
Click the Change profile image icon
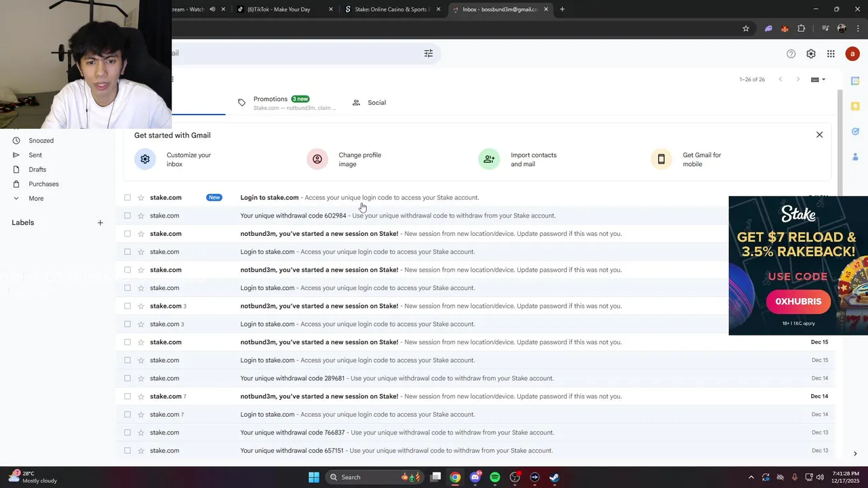click(x=317, y=159)
